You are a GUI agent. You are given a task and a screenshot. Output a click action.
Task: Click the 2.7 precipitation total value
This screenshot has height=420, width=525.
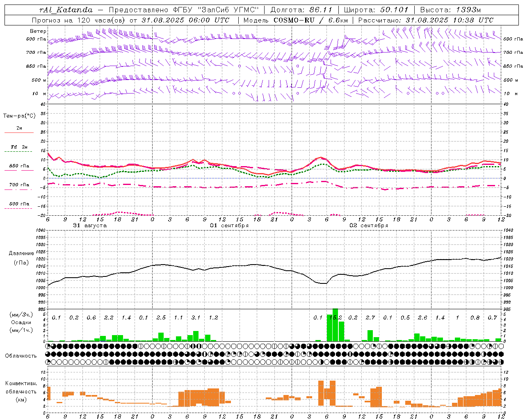pyautogui.click(x=370, y=318)
